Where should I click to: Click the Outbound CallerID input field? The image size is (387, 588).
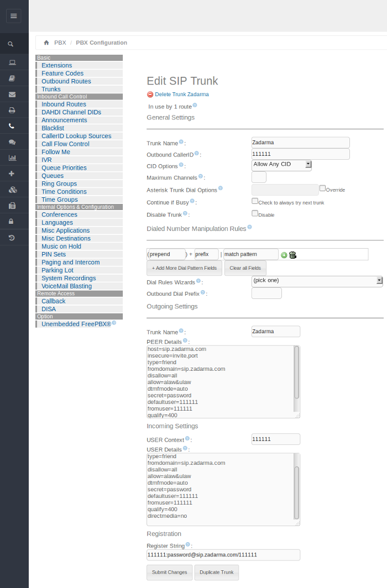[x=300, y=154]
